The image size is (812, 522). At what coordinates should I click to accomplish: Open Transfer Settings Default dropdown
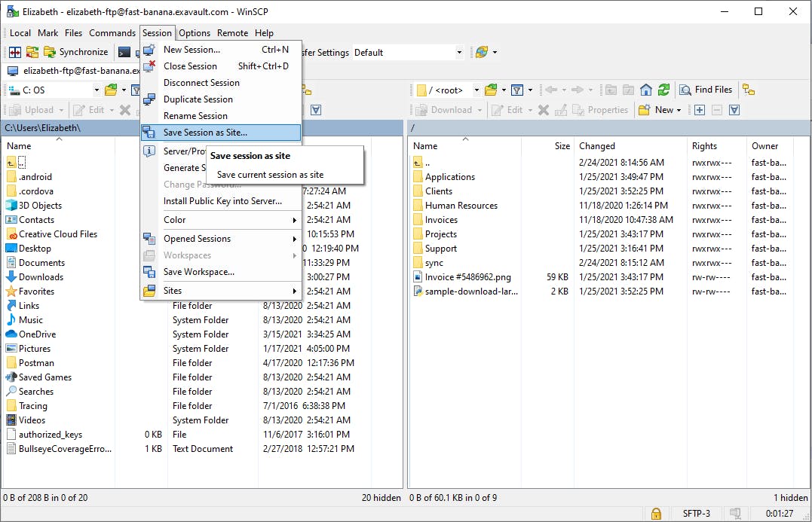pos(459,52)
